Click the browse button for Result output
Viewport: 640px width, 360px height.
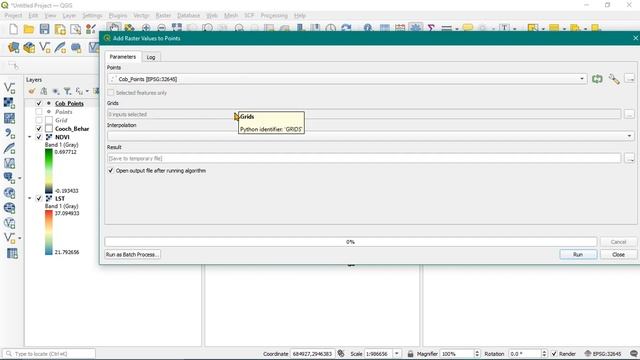[629, 158]
